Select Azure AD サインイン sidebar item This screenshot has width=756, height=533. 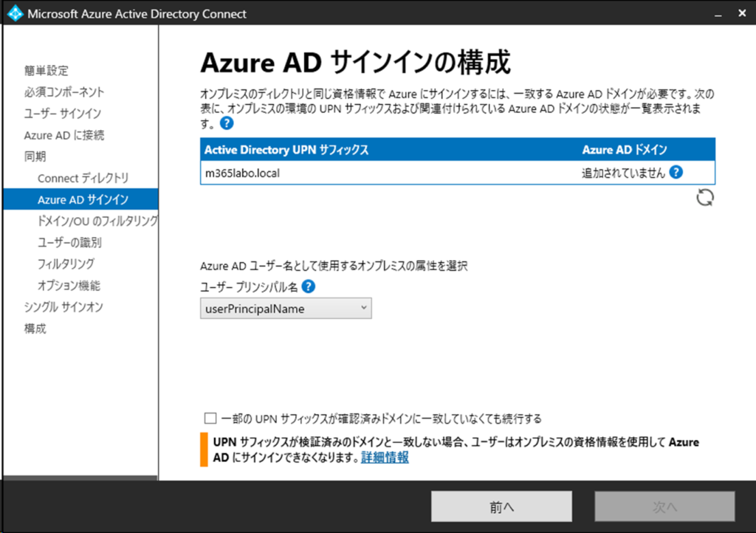[80, 199]
